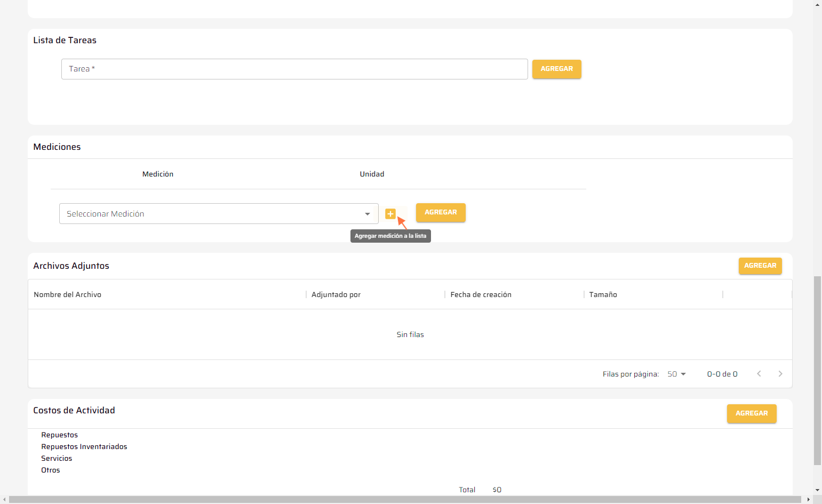Screen dimensions: 822x504
Task: Click the $0 total value
Action: [x=497, y=490]
